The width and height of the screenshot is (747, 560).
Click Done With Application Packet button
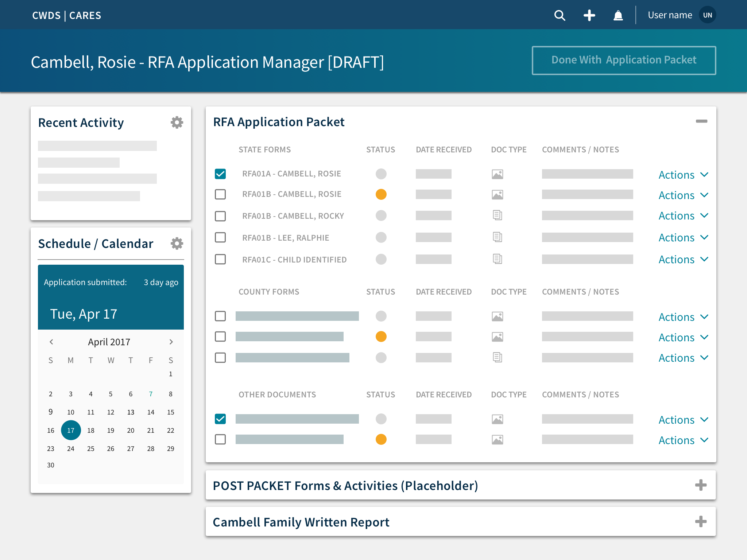coord(624,60)
